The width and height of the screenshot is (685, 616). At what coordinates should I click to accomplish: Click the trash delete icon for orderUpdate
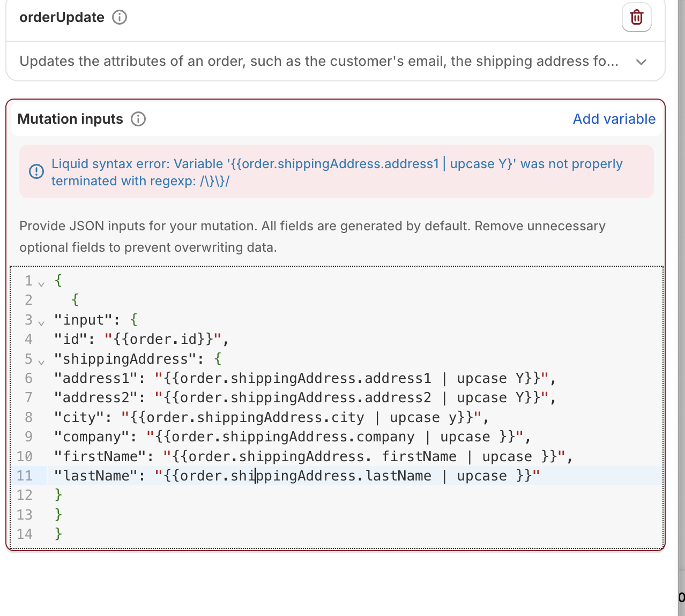pyautogui.click(x=636, y=18)
